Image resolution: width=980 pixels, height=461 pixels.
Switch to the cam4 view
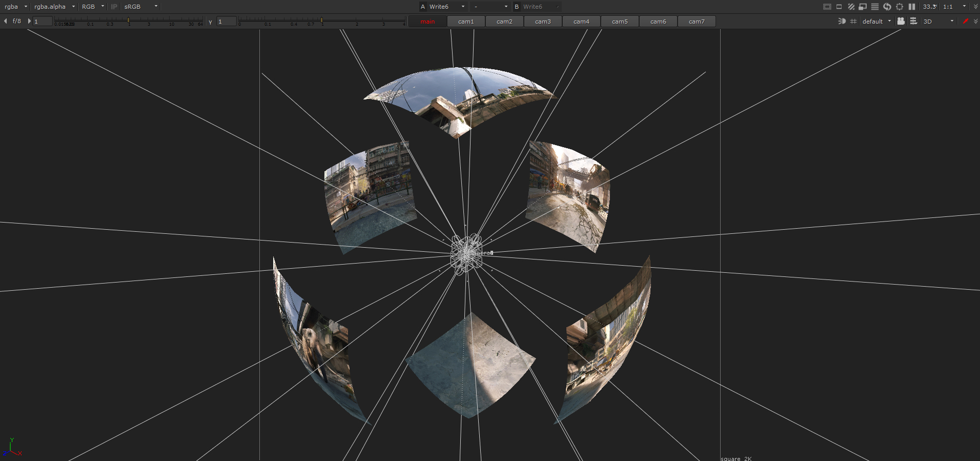(x=581, y=22)
